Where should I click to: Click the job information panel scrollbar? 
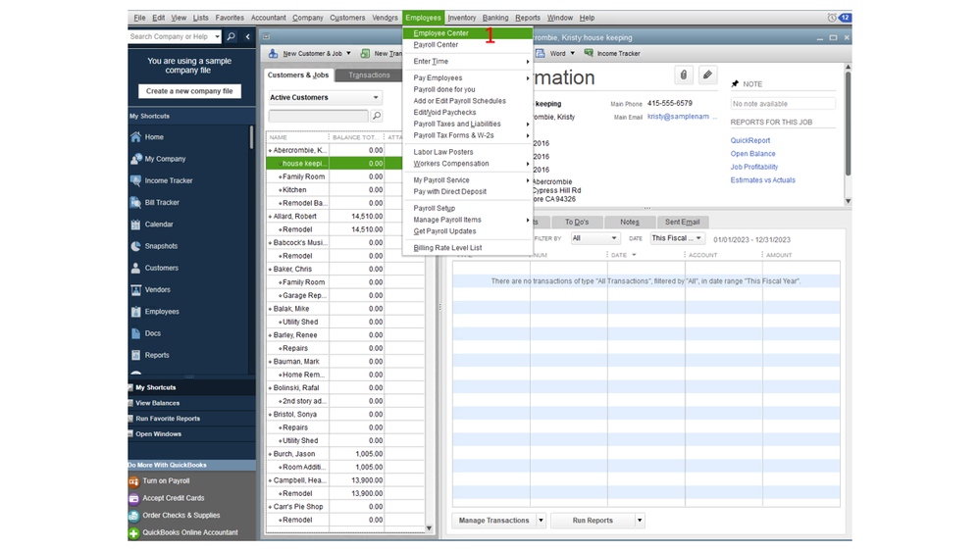point(849,125)
